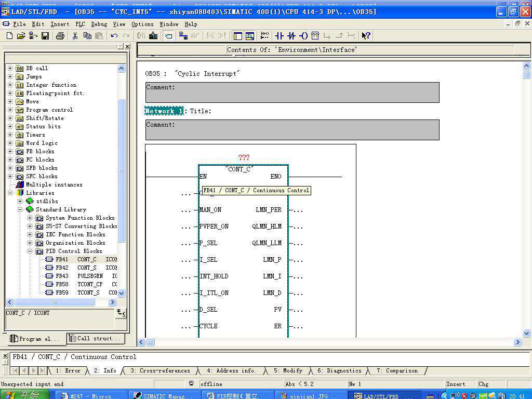Click the New file toolbar icon
This screenshot has width=532, height=399.
point(9,36)
